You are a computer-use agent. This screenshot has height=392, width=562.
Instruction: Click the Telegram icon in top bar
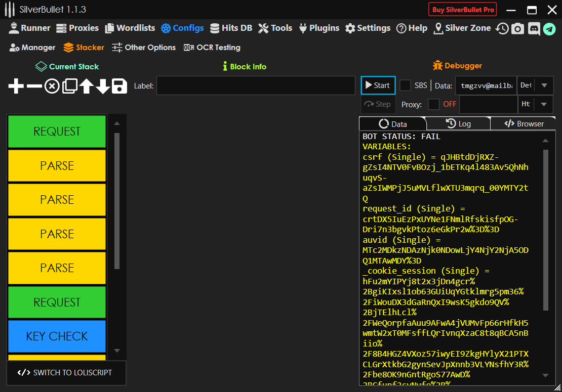(549, 29)
